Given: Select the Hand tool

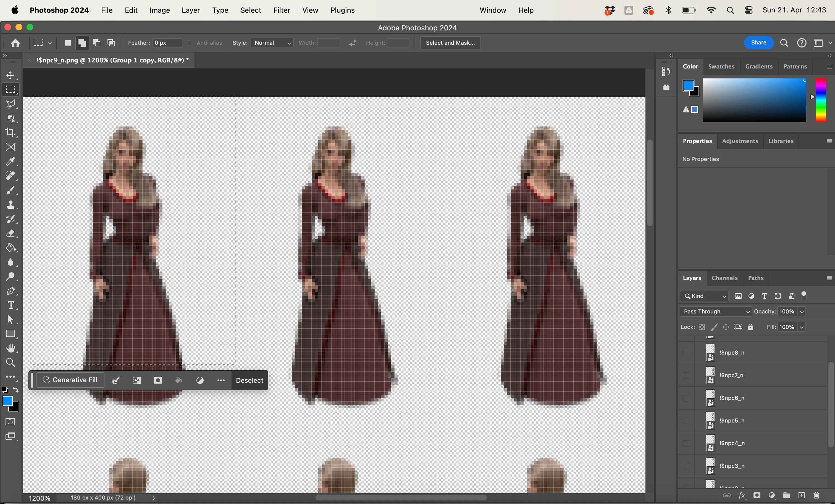Looking at the screenshot, I should coord(10,348).
